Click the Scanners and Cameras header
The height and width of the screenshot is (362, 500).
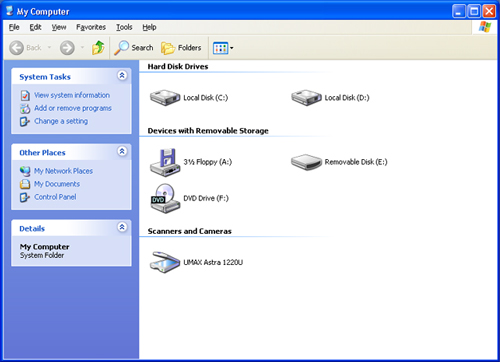tap(189, 231)
